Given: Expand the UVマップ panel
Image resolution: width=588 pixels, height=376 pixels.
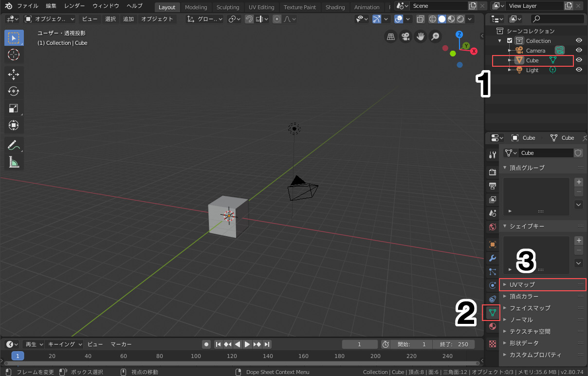Looking at the screenshot, I should tap(543, 284).
